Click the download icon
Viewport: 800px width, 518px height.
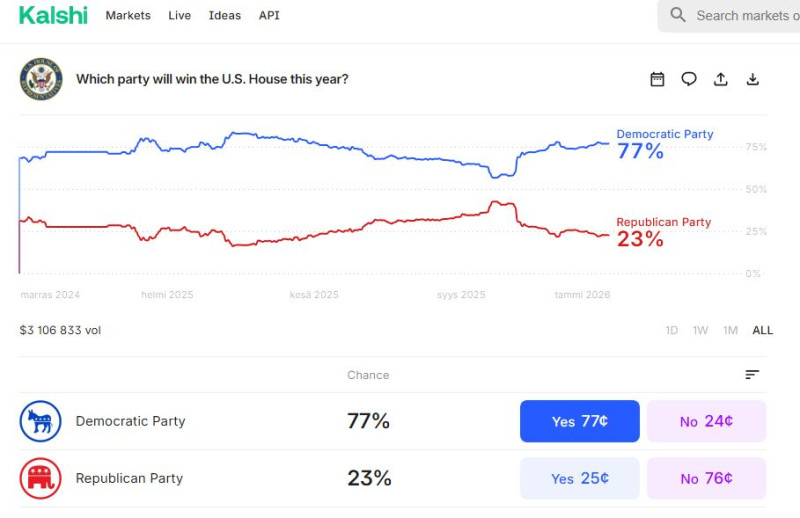point(753,79)
